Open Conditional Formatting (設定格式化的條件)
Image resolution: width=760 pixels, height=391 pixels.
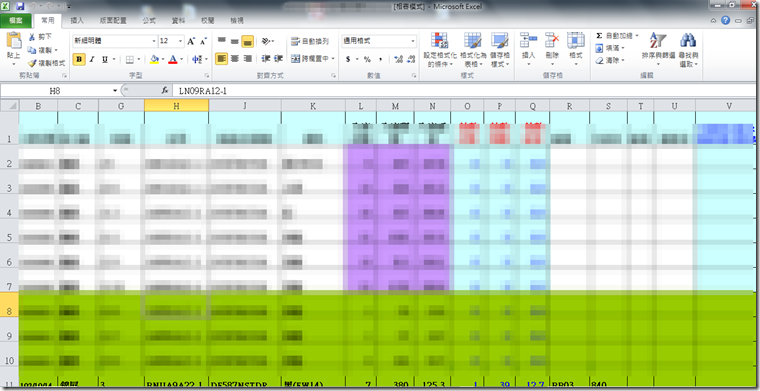pos(440,50)
